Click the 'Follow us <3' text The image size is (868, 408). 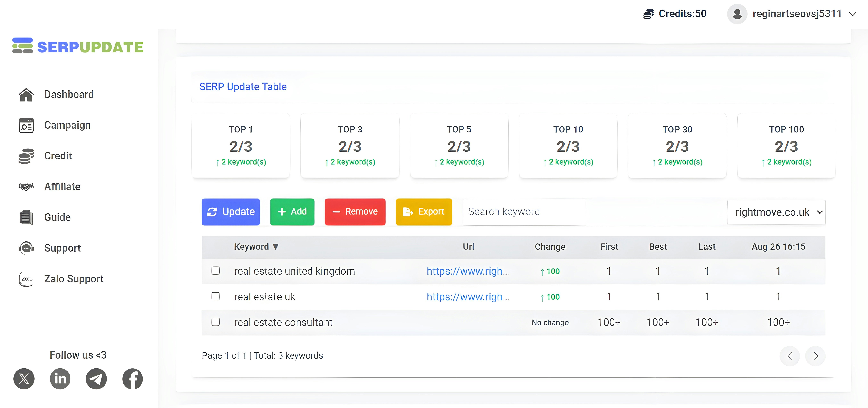click(x=78, y=355)
